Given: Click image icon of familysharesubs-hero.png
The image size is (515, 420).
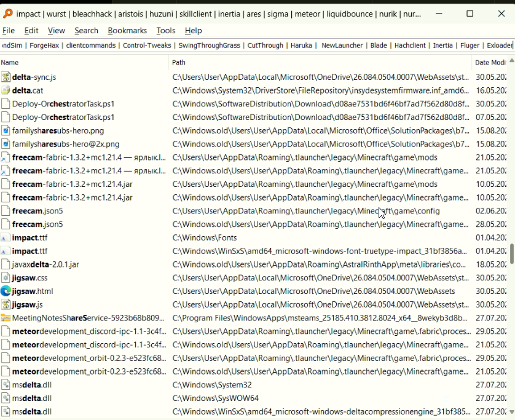Looking at the screenshot, I should click(x=6, y=131).
